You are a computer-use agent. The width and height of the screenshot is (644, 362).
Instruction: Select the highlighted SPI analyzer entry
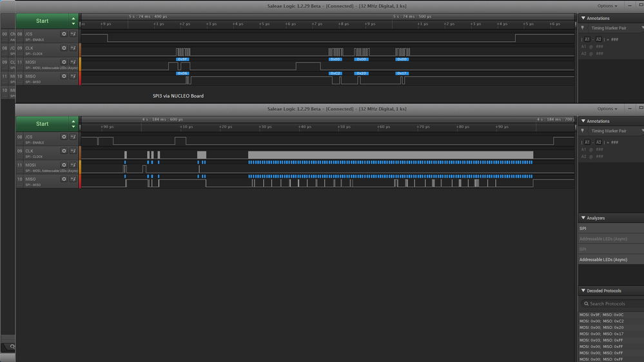[611, 228]
